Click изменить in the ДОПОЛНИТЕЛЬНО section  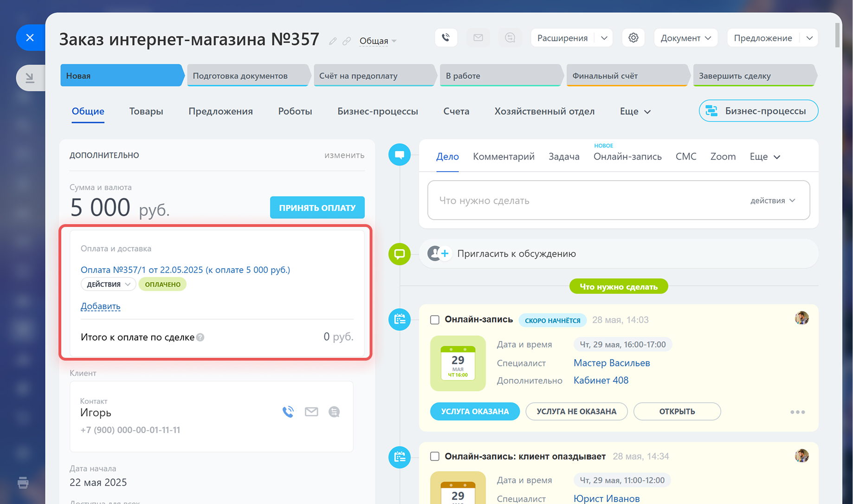pyautogui.click(x=344, y=155)
